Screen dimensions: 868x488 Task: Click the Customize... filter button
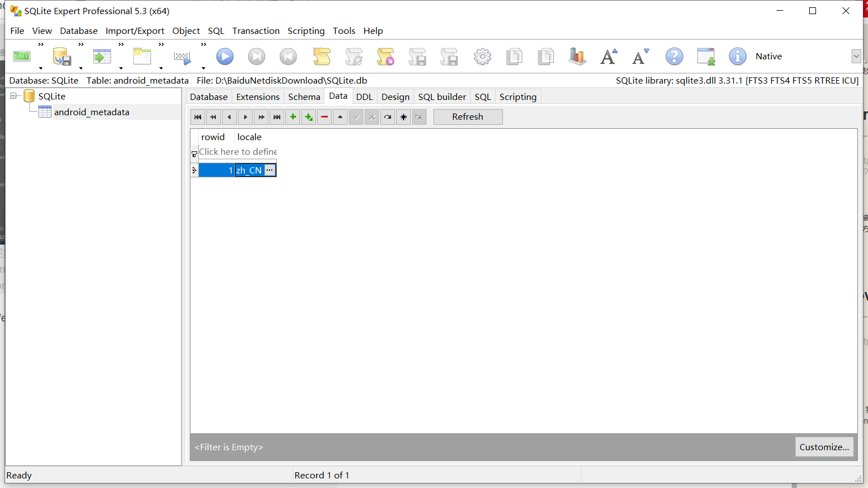coord(824,447)
